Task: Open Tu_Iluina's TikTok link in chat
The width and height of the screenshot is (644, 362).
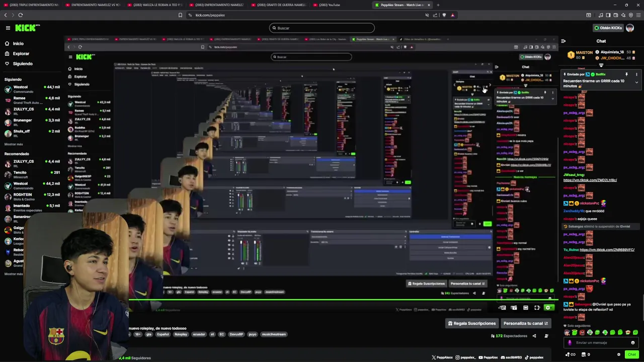Action: [x=607, y=250]
